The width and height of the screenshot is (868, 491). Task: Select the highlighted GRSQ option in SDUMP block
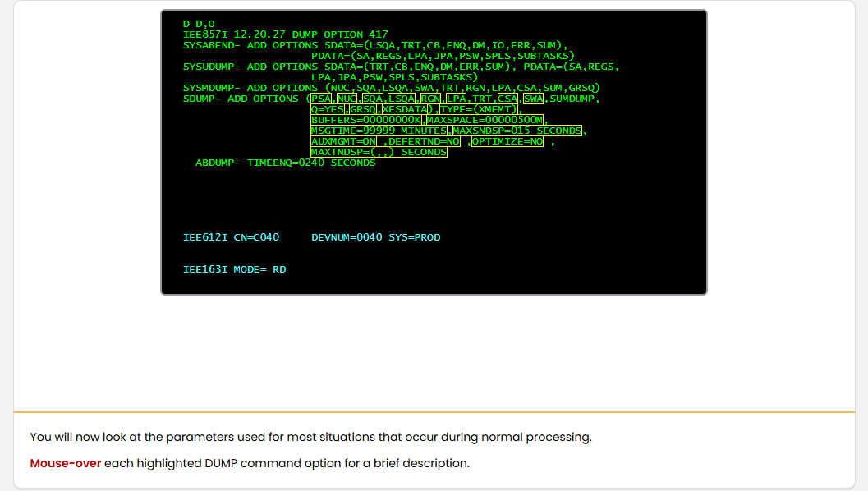(x=363, y=109)
